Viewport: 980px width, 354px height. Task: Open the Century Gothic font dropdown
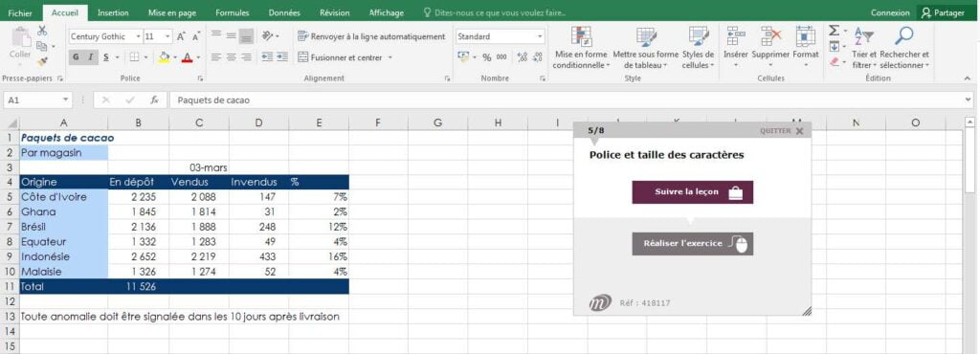(x=138, y=37)
